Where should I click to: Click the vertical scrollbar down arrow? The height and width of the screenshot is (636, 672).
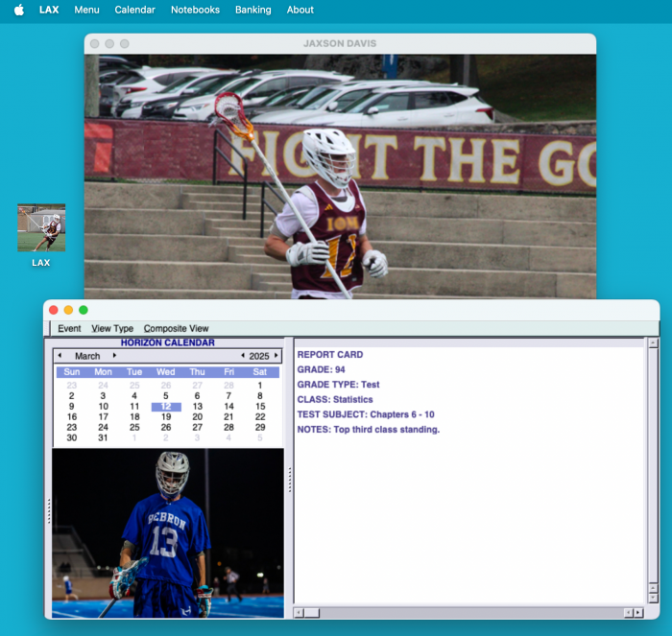(x=653, y=597)
